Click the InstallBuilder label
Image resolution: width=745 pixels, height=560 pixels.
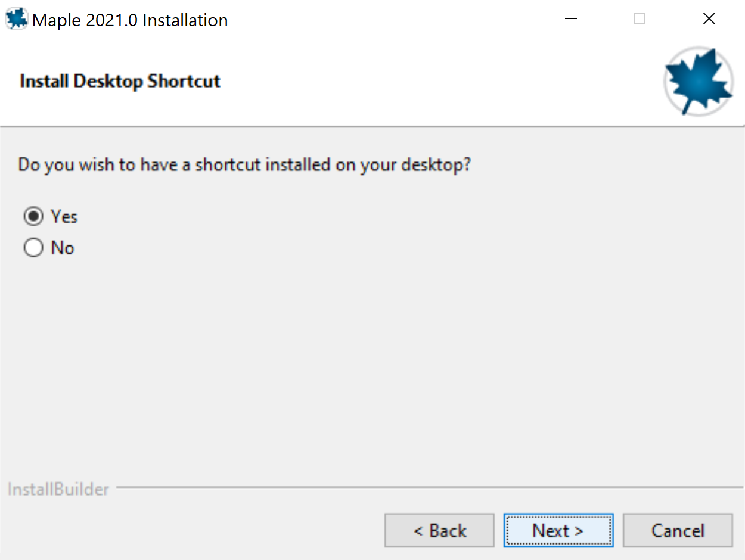tap(58, 490)
